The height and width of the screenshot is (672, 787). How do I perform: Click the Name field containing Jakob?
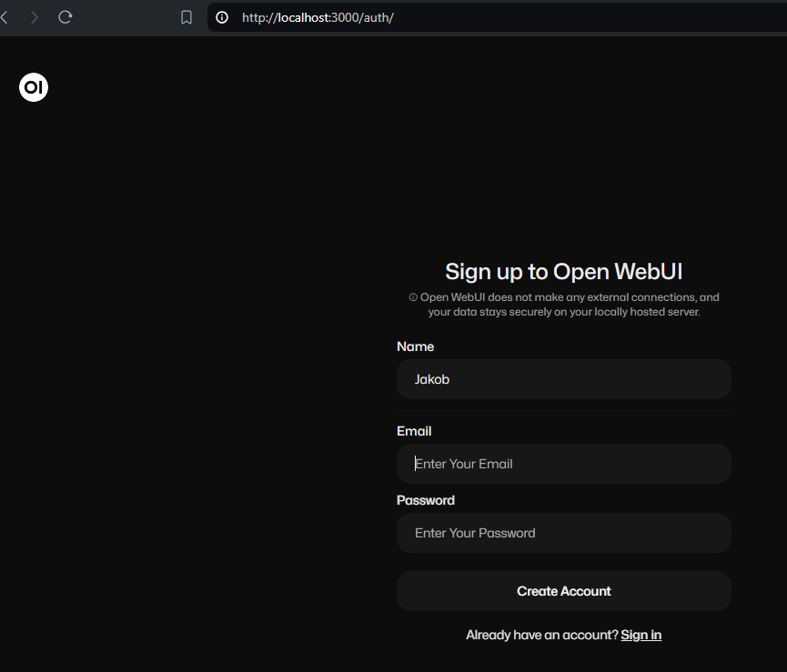564,379
